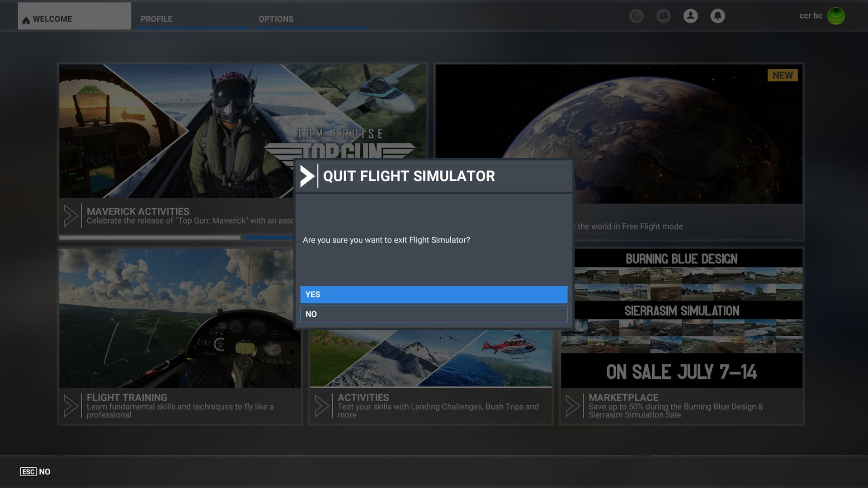Click the arrow icon beside QUIT FLIGHT SIMULATOR
Image resolution: width=868 pixels, height=488 pixels.
307,176
